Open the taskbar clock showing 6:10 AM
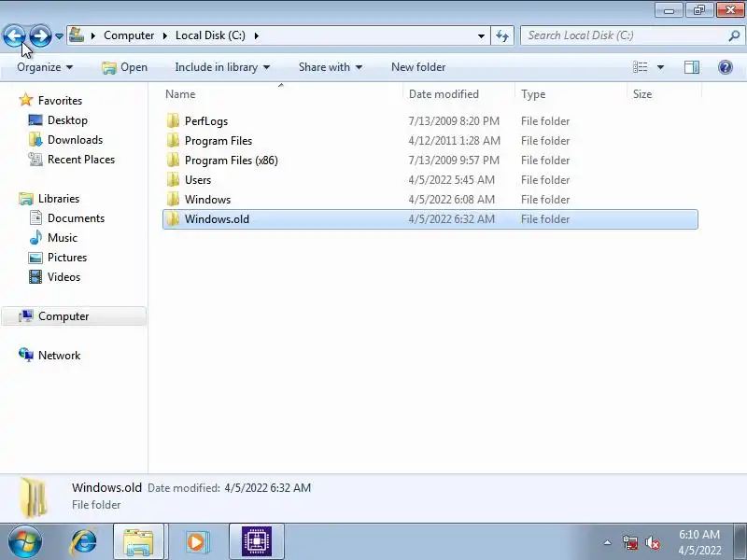747x560 pixels. 699,542
